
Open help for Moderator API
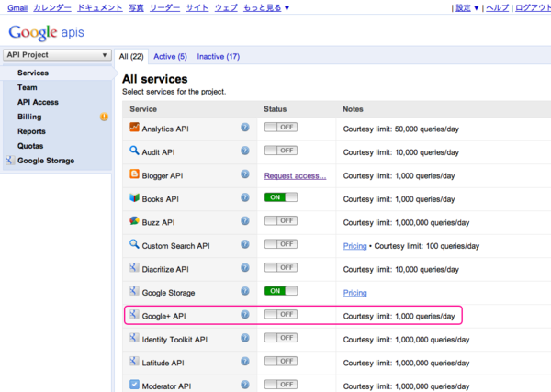[245, 385]
